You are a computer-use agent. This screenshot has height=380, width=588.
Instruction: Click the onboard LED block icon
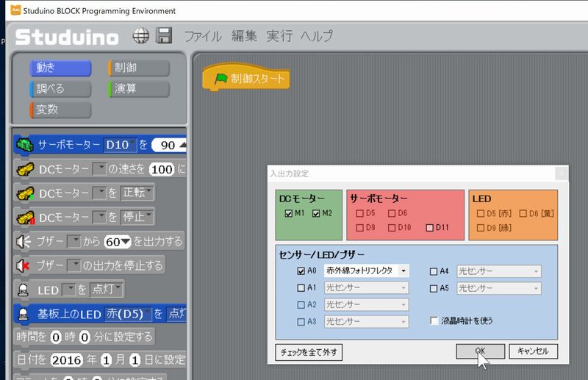click(24, 313)
